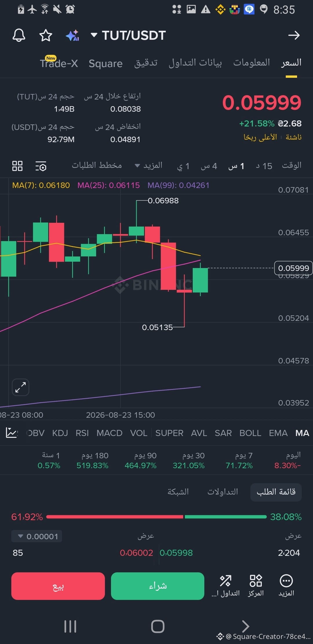Toggle the BOLL indicator
This screenshot has width=313, height=644.
pyautogui.click(x=250, y=433)
